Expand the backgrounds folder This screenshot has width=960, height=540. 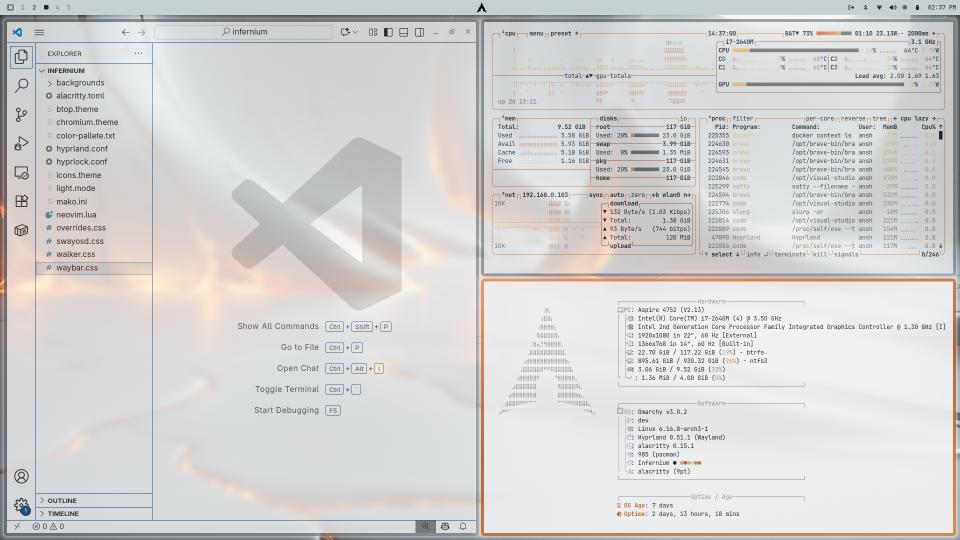[80, 83]
